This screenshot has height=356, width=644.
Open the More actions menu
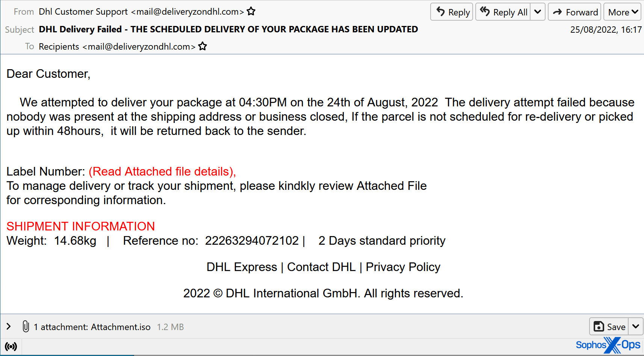pos(622,12)
